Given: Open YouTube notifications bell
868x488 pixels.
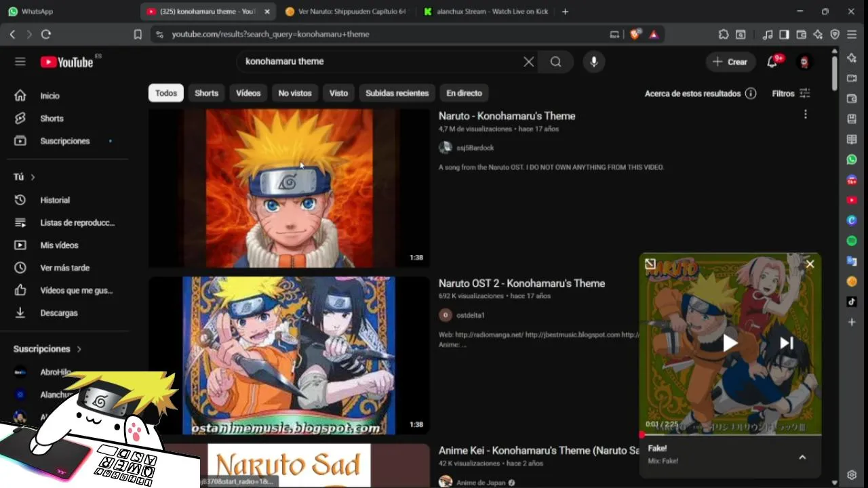Looking at the screenshot, I should coord(772,62).
